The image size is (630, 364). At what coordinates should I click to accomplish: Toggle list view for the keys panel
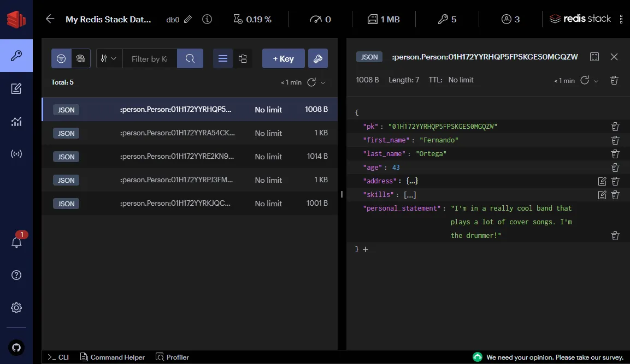coord(222,58)
